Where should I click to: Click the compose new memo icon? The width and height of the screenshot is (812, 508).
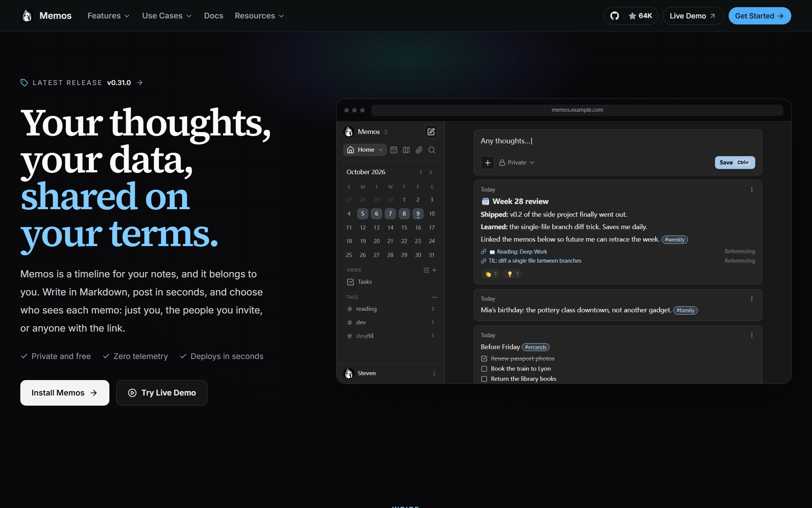(x=431, y=132)
